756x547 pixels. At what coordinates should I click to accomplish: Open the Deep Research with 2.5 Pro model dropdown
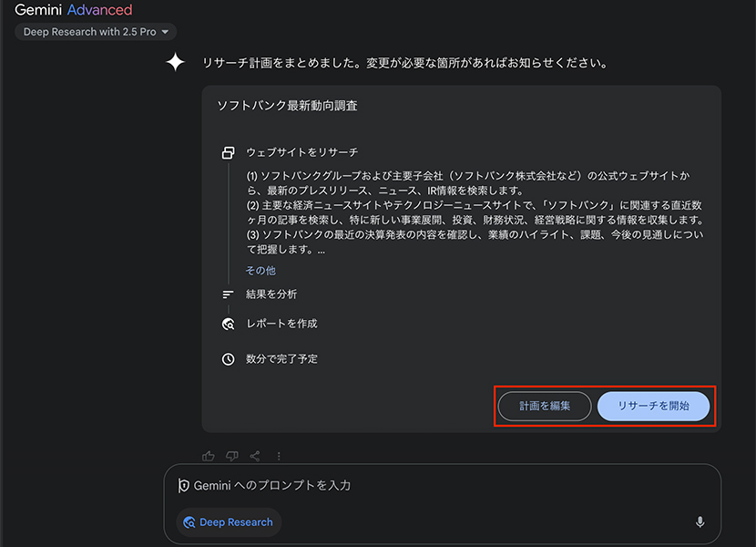(96, 32)
